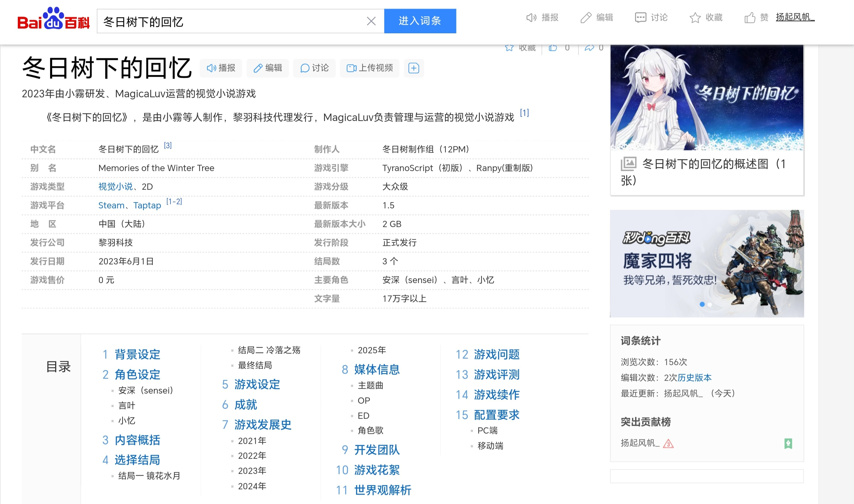Open reference [3] next to 中文名 value

pos(168,145)
